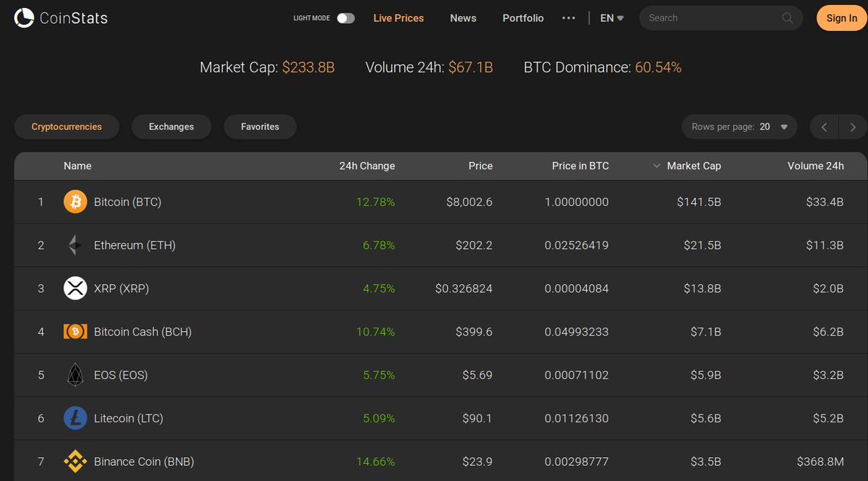The height and width of the screenshot is (481, 868).
Task: Click the Market Cap sort arrow
Action: (x=657, y=166)
